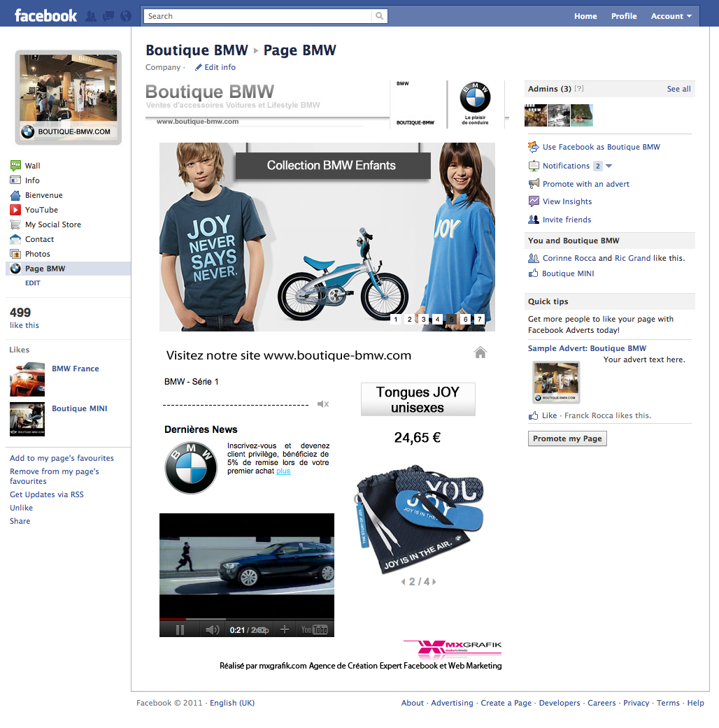This screenshot has height=728, width=719.
Task: Click the Unlike link
Action: coord(22,508)
